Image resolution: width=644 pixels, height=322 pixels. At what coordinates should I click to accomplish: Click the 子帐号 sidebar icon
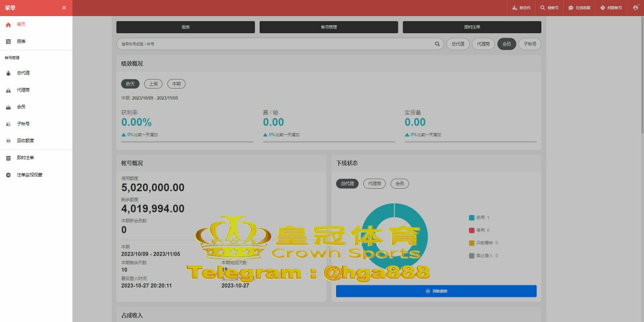8,124
